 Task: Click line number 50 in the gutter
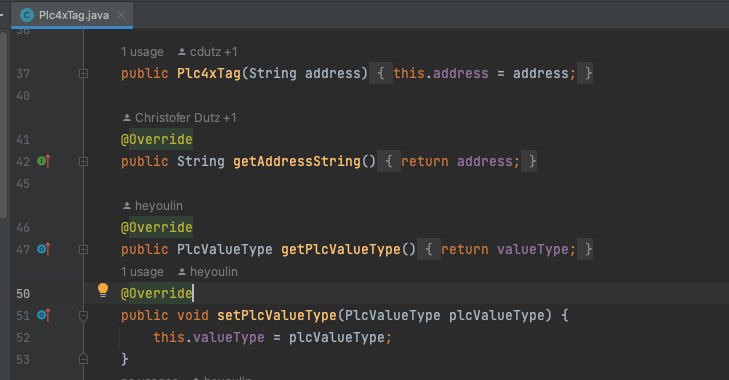point(23,294)
